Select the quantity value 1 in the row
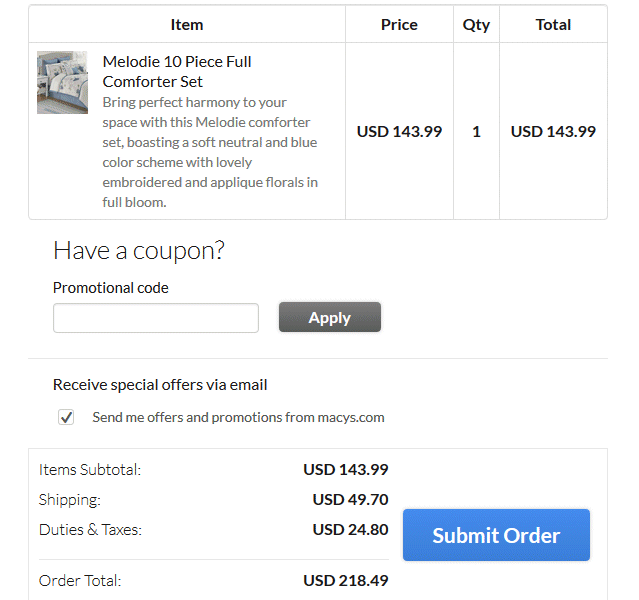 [x=476, y=131]
